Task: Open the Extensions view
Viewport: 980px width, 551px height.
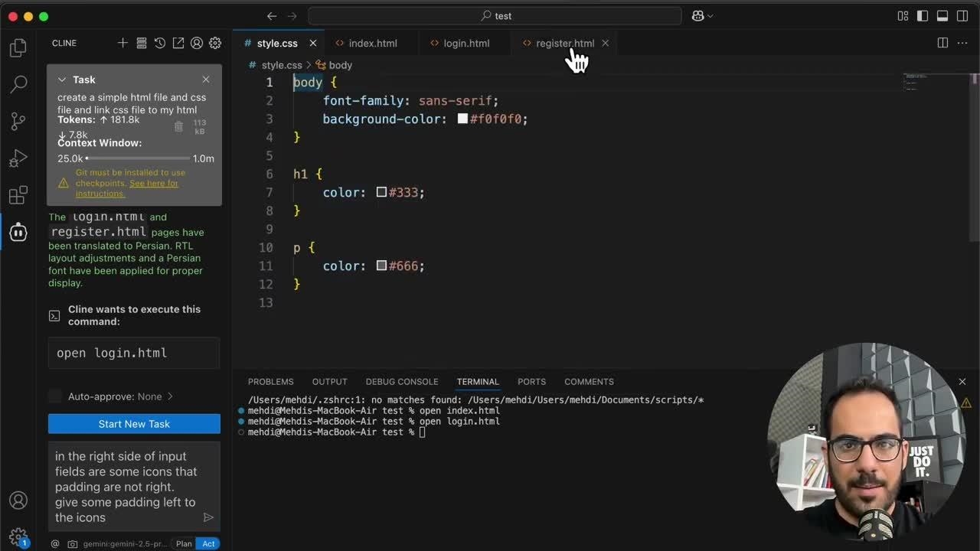Action: click(x=18, y=195)
